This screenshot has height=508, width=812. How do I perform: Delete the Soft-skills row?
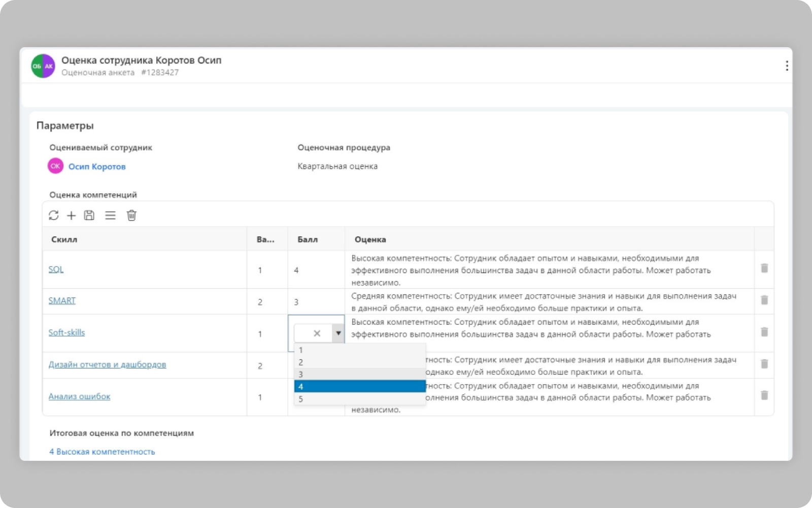(764, 332)
